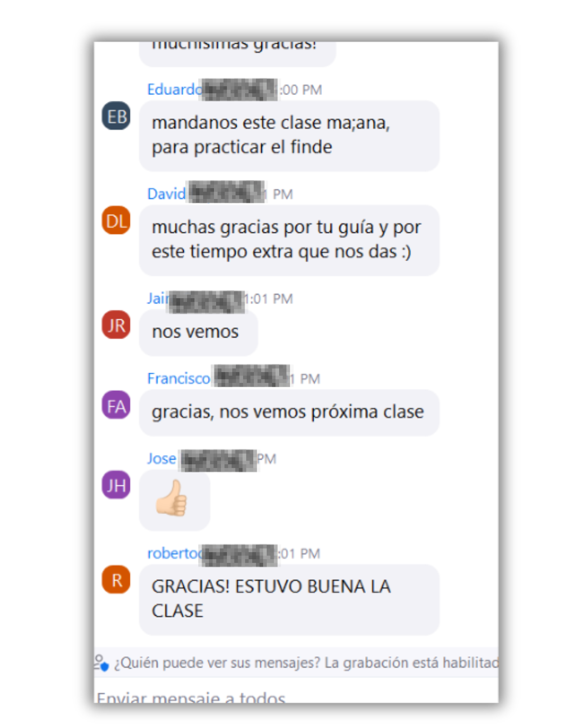This screenshot has height=728, width=582.
Task: Select Francisco sender name
Action: (178, 379)
